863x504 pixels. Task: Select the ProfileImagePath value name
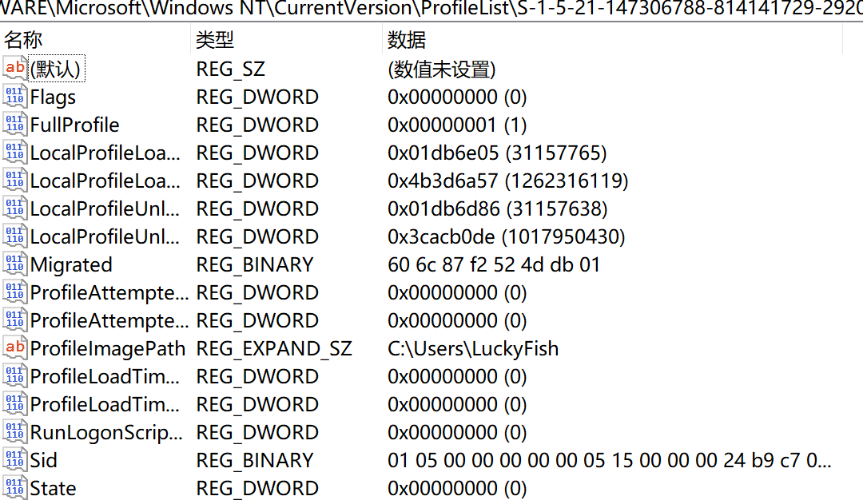click(x=107, y=349)
